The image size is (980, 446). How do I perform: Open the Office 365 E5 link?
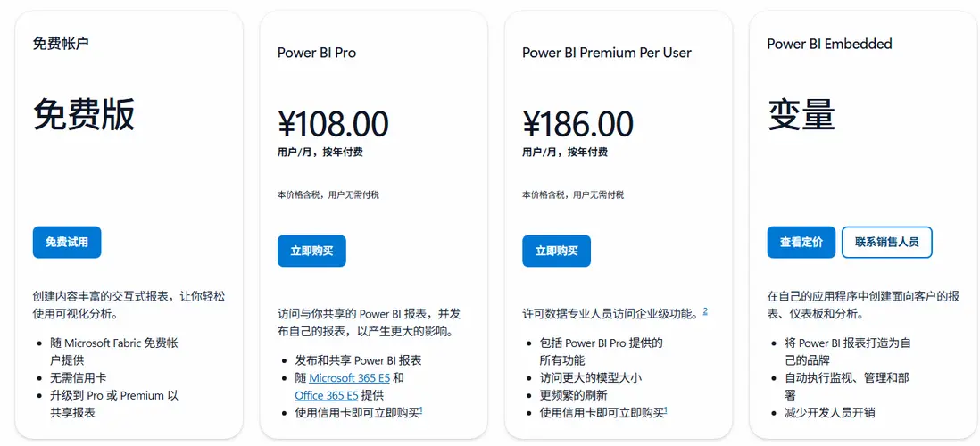[x=327, y=394]
